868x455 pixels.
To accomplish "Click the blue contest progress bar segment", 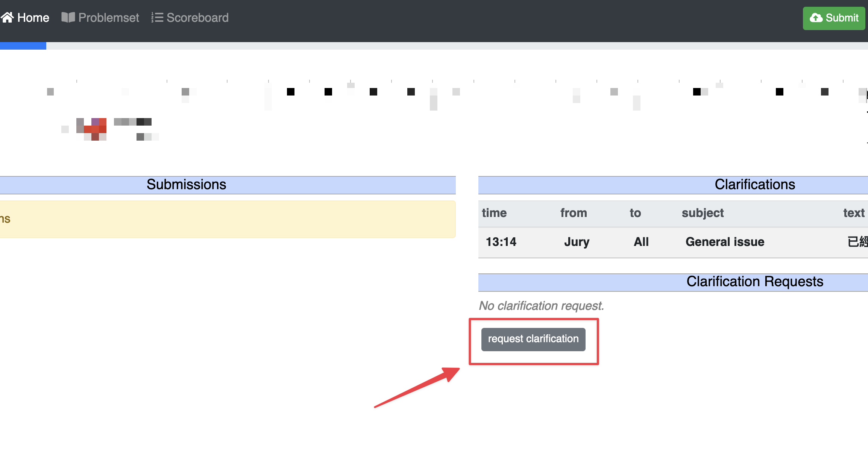I will click(x=23, y=46).
